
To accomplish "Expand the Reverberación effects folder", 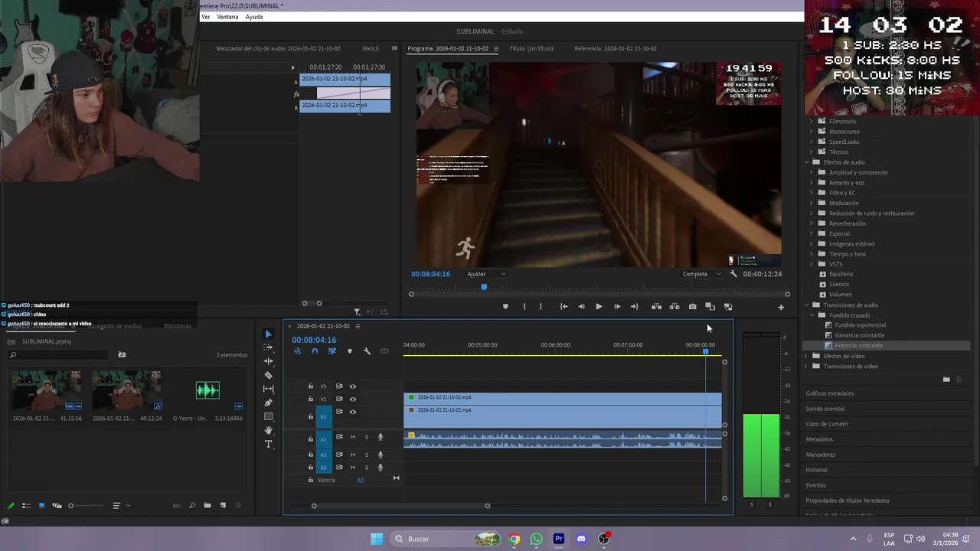I will [x=812, y=223].
